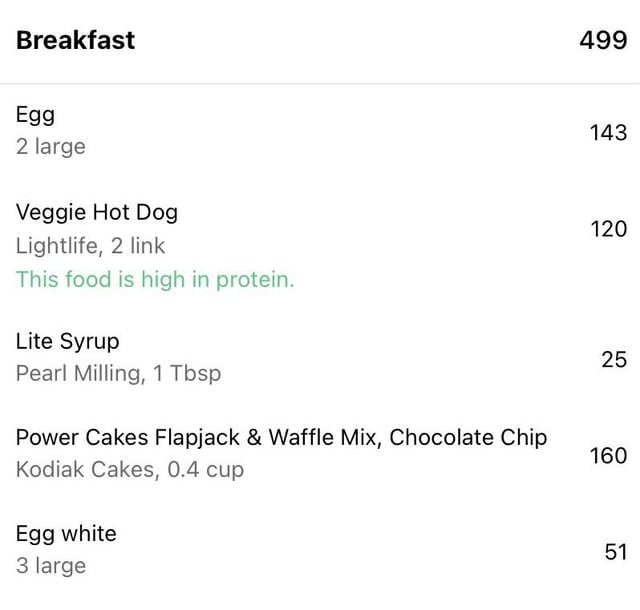Tap the Lite Syrup entry
The image size is (640, 610).
tap(320, 357)
